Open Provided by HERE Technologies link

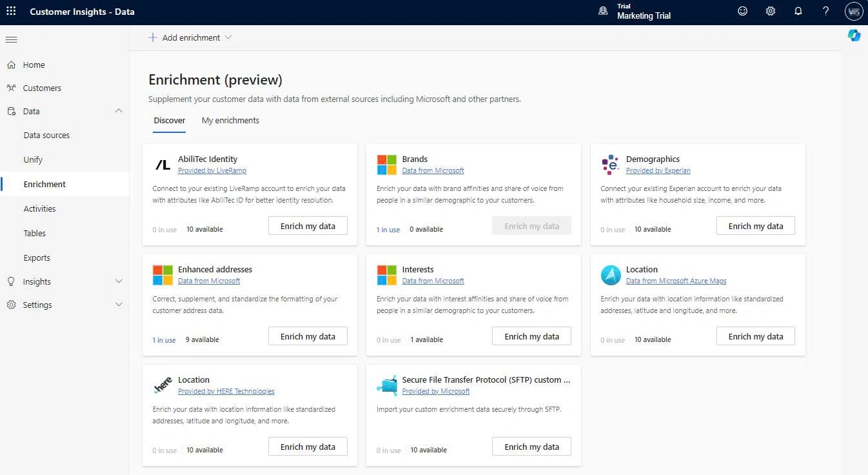226,392
